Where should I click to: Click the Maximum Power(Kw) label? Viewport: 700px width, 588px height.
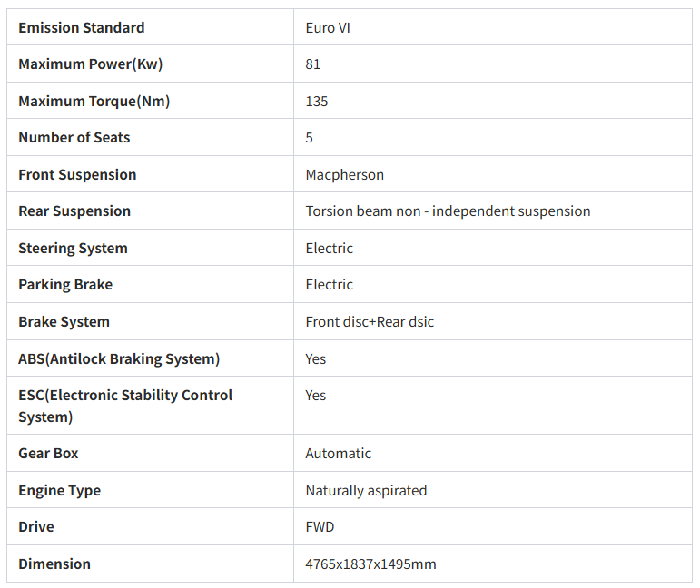pyautogui.click(x=90, y=64)
